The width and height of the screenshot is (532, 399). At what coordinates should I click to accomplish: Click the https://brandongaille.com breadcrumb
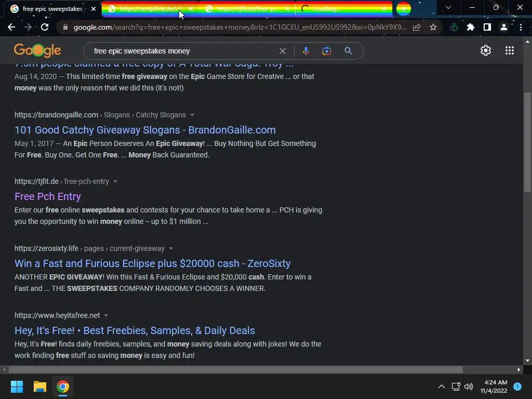pos(56,115)
